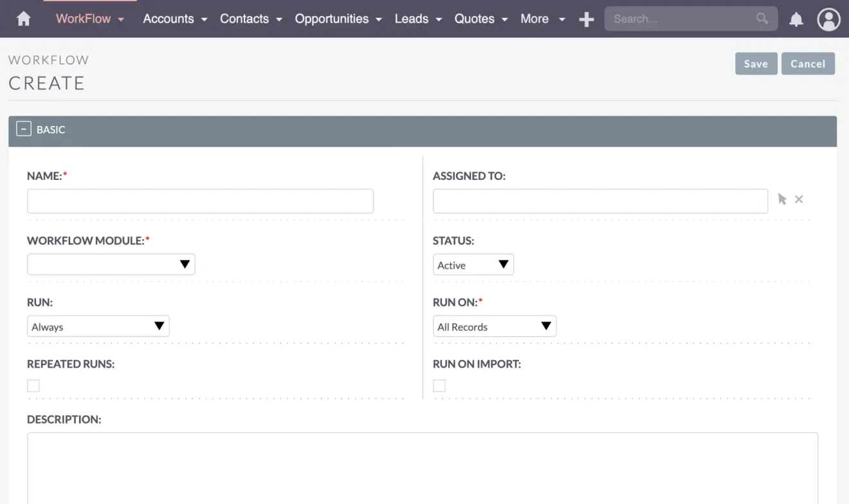Click the search magnifier icon
Viewport: 849px width, 504px height.
pos(762,19)
